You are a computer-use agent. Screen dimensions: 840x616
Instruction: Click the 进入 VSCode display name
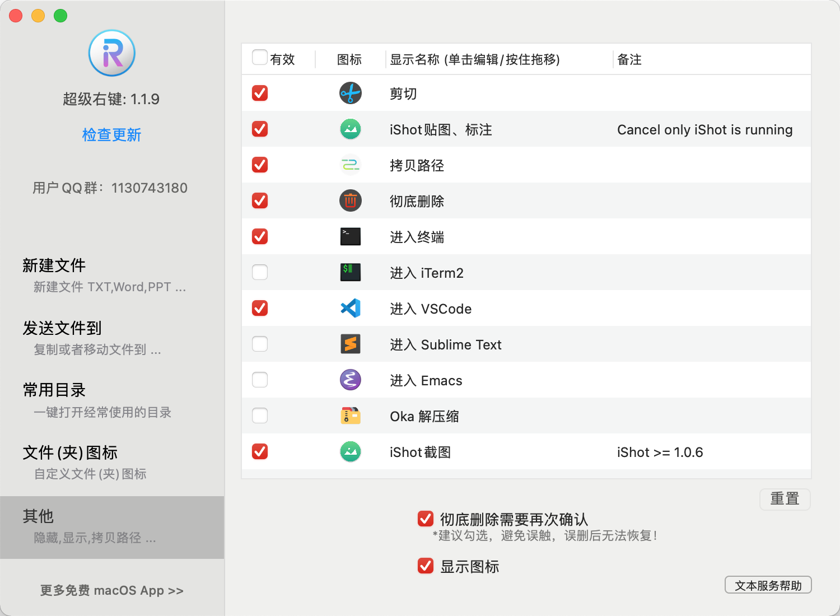(431, 309)
